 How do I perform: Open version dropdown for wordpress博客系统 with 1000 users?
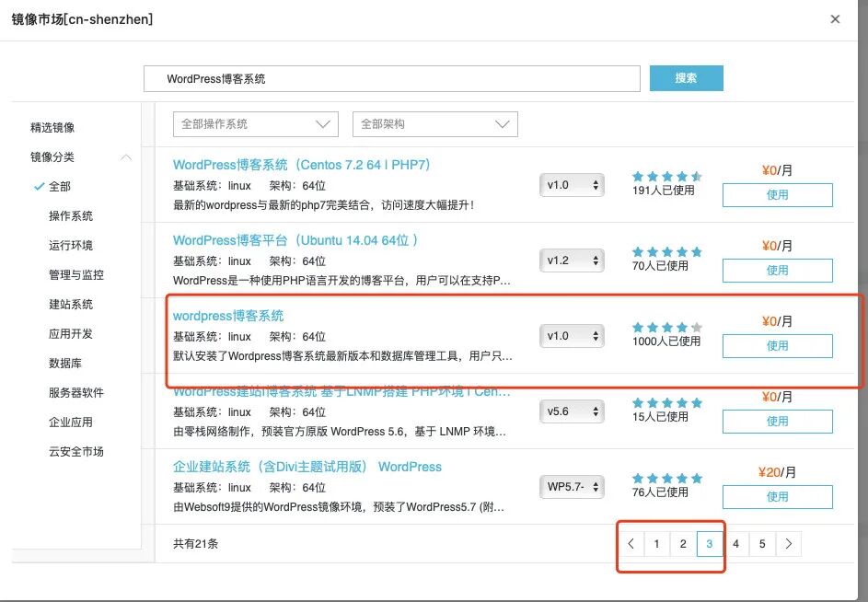point(572,336)
